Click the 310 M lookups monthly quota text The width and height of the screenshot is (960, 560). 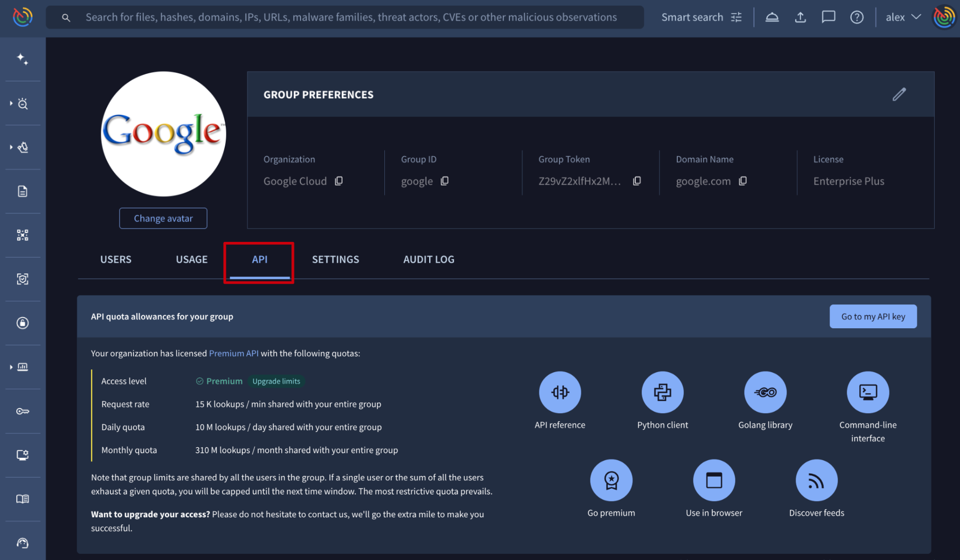coord(296,450)
